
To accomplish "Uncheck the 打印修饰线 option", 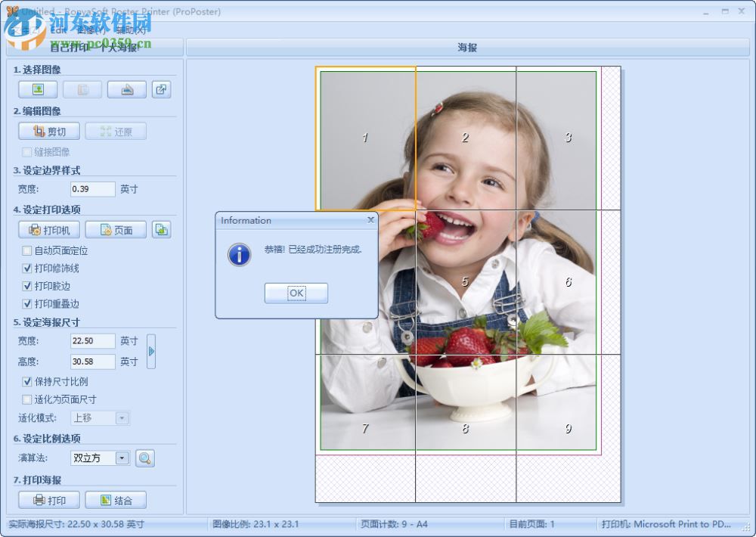I will coord(27,268).
